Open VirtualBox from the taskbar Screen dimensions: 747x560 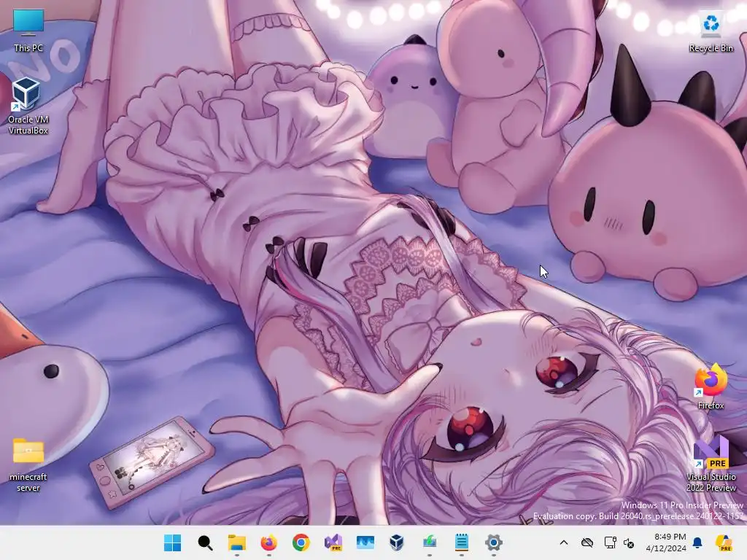(x=398, y=542)
